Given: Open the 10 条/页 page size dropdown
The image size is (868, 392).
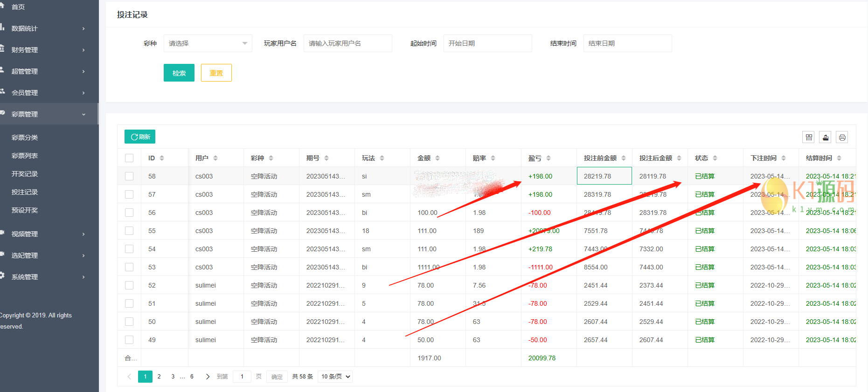Looking at the screenshot, I should click(x=335, y=377).
